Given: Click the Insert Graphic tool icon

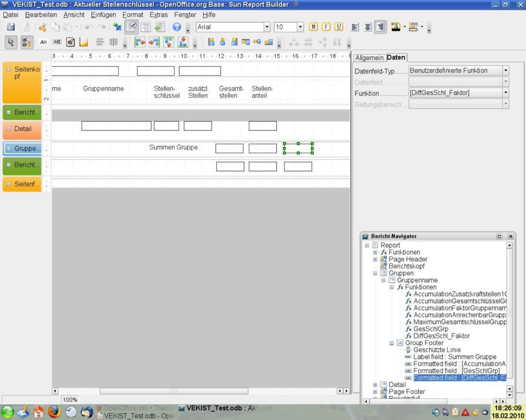Looking at the screenshot, I should coord(70,42).
